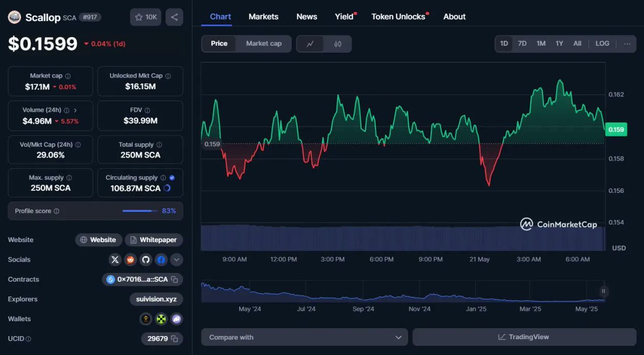Click Profile score info icon
The width and height of the screenshot is (644, 355).
[x=56, y=212]
